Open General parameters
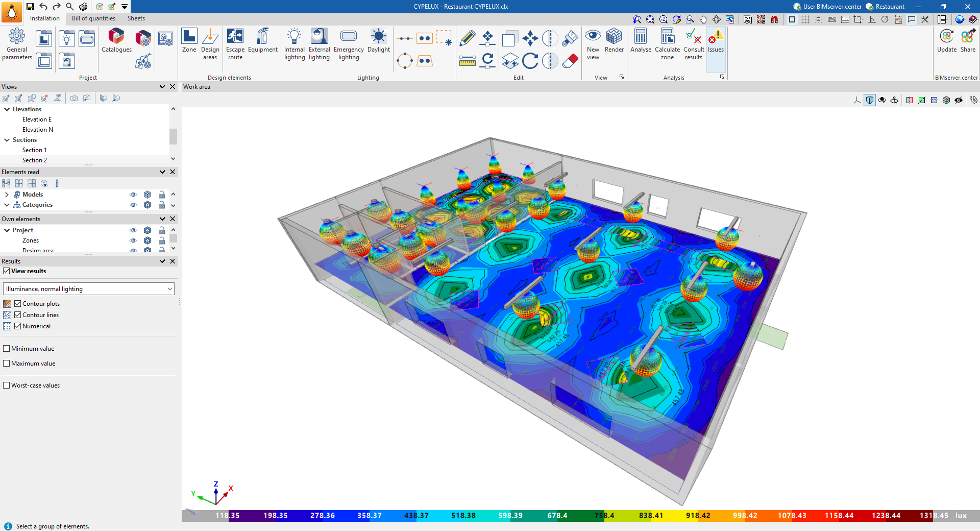 [x=17, y=44]
